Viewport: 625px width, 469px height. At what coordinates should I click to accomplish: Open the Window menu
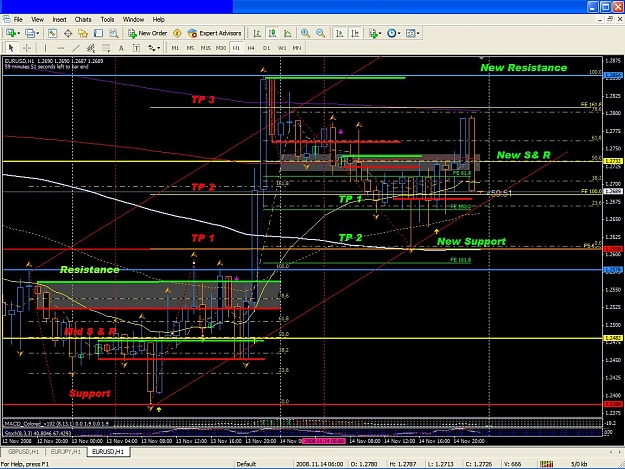(133, 20)
